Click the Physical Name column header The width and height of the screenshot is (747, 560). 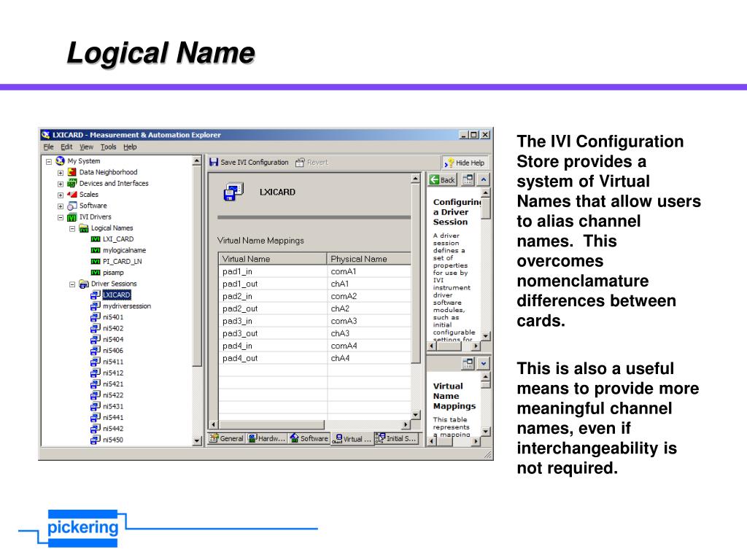point(368,259)
